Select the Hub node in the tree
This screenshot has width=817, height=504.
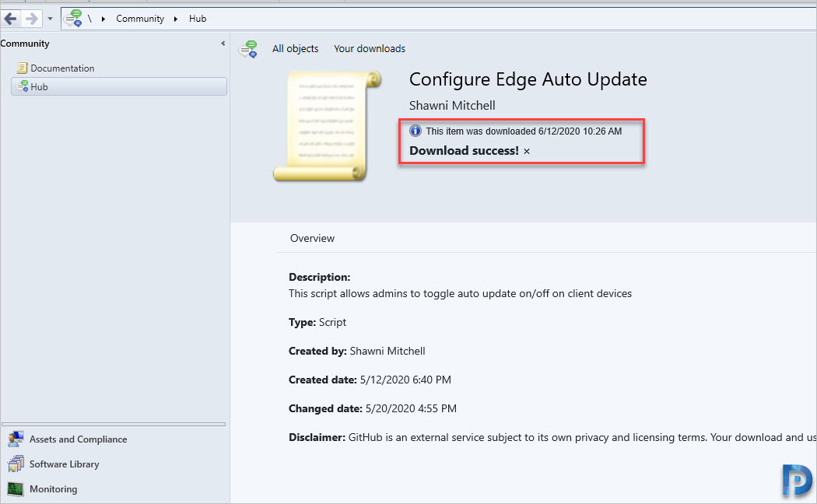[119, 86]
